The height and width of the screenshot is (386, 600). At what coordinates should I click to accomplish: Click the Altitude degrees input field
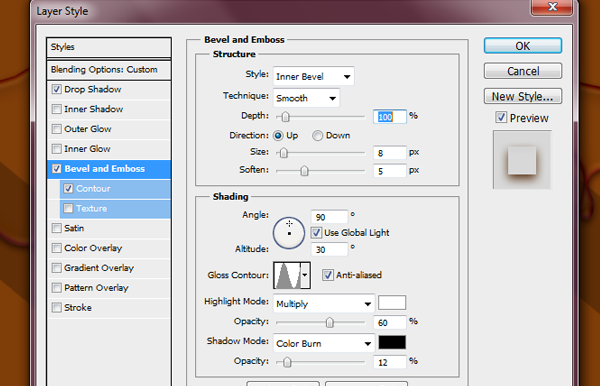click(x=329, y=249)
